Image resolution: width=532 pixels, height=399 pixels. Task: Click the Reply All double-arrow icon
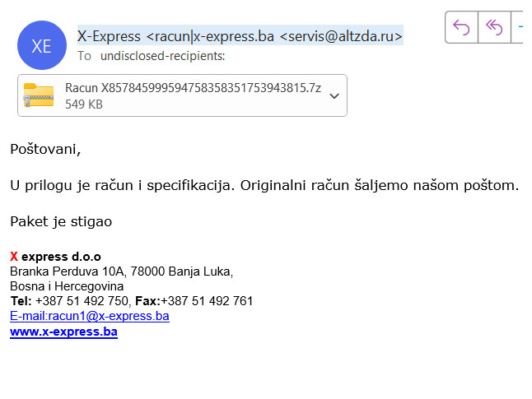pyautogui.click(x=494, y=28)
